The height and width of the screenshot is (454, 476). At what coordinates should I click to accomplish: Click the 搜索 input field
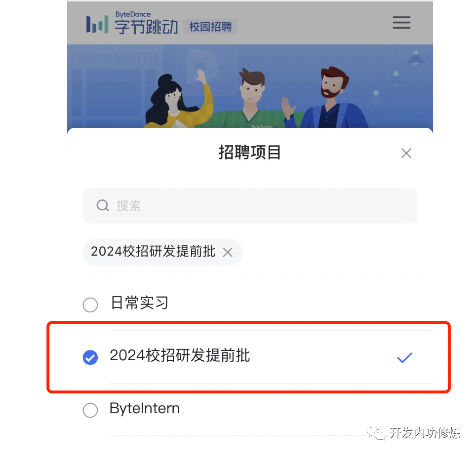[250, 205]
